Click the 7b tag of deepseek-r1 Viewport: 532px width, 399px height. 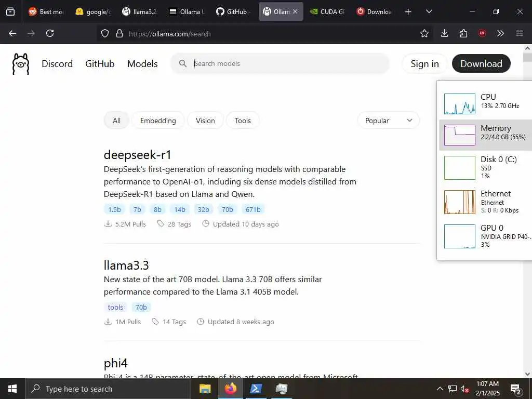tap(137, 209)
